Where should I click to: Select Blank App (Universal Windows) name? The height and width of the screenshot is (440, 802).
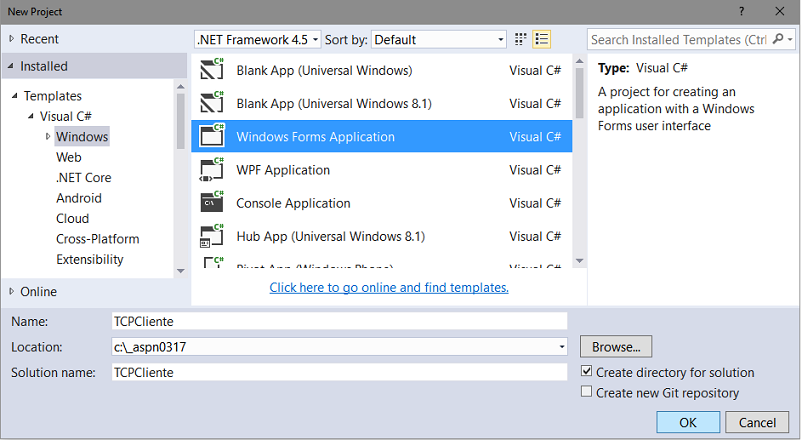tap(324, 70)
